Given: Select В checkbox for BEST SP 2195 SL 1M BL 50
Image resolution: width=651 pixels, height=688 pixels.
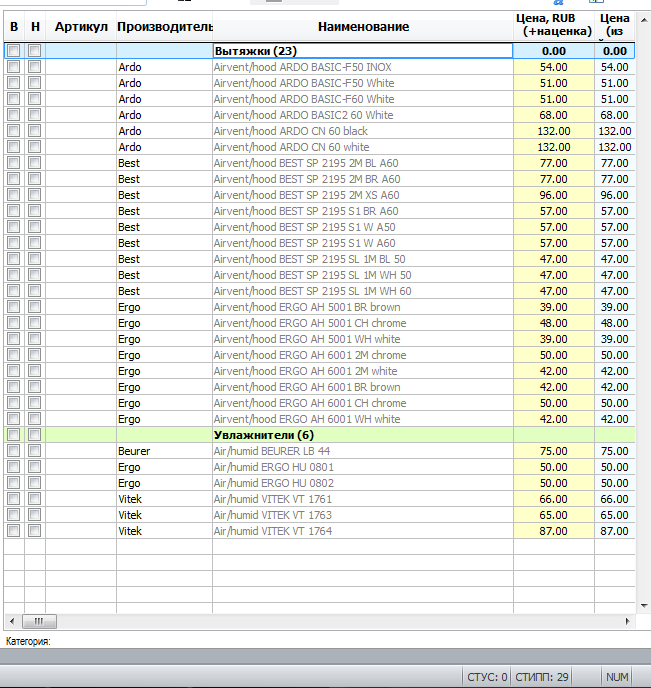Looking at the screenshot, I should pos(14,259).
